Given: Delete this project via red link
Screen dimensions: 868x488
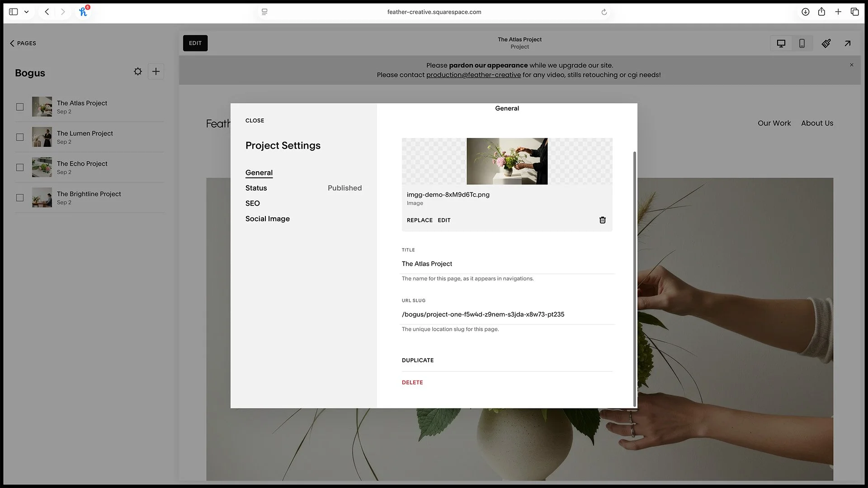Looking at the screenshot, I should click(412, 382).
